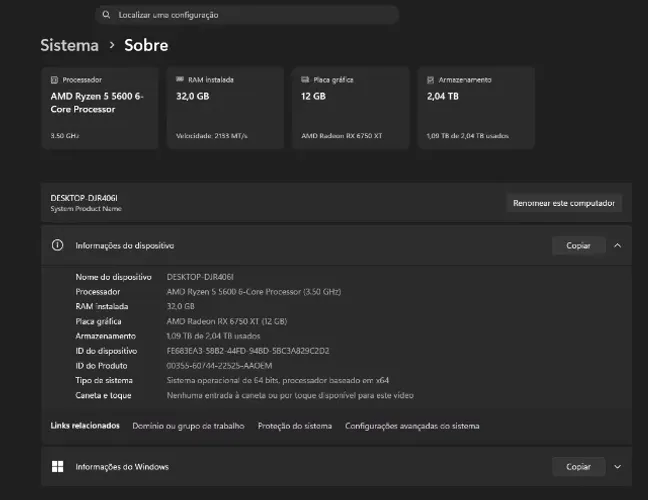Screen dimensions: 648x500
Task: Click 'System Product Name' text
Action: (x=86, y=209)
